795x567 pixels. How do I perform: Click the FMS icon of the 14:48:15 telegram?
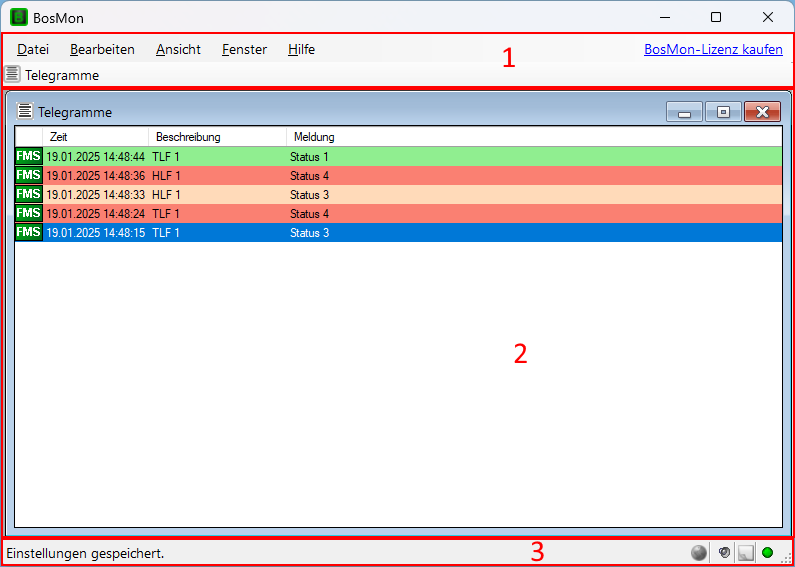point(29,232)
